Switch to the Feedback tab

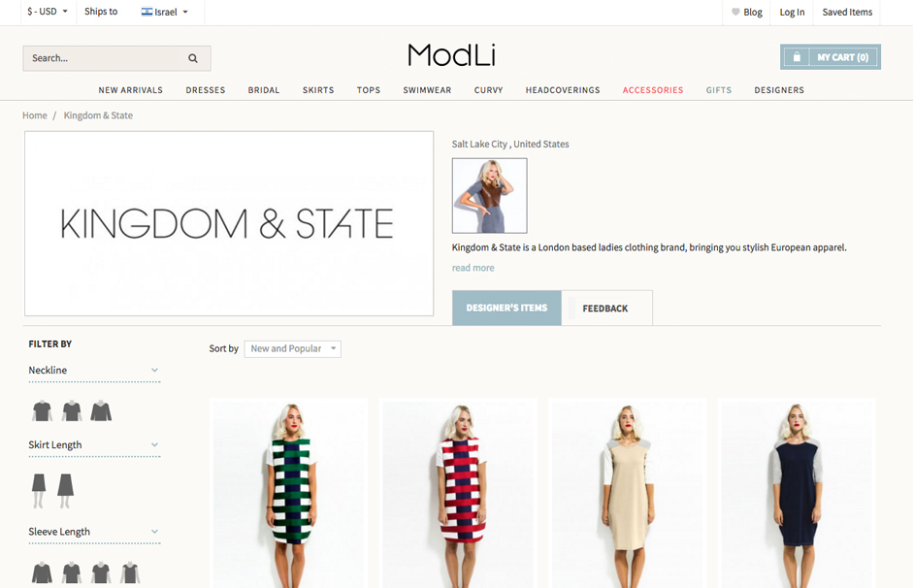click(606, 308)
